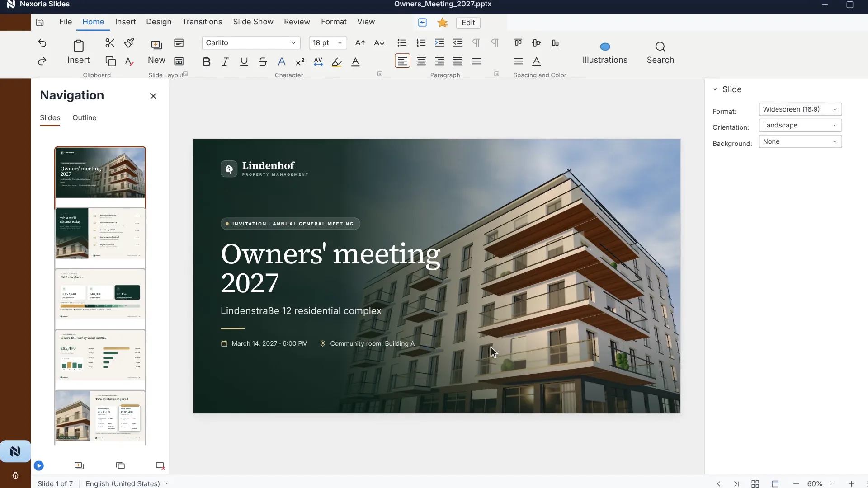Open the Slide Show tab
This screenshot has width=868, height=488.
pyautogui.click(x=253, y=22)
